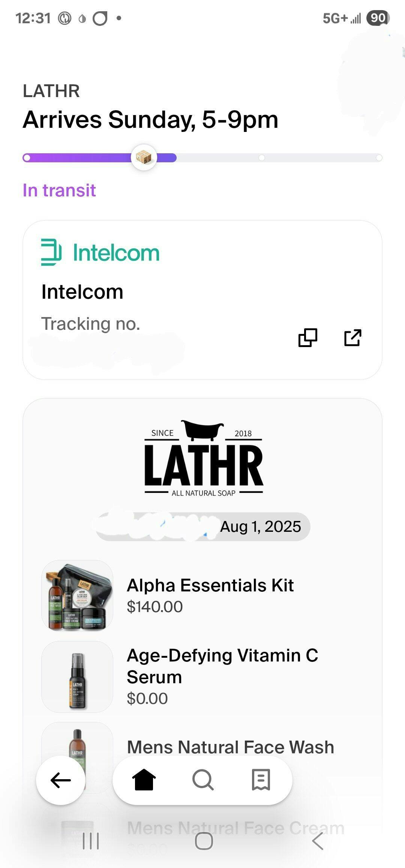This screenshot has height=868, width=405.
Task: Select Mens Natural Face Wash item
Action: click(x=230, y=747)
